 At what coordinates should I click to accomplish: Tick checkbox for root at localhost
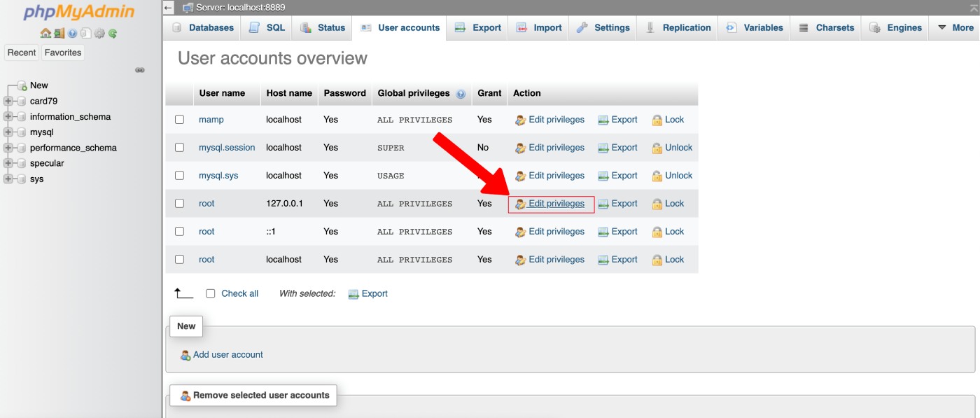(x=179, y=260)
